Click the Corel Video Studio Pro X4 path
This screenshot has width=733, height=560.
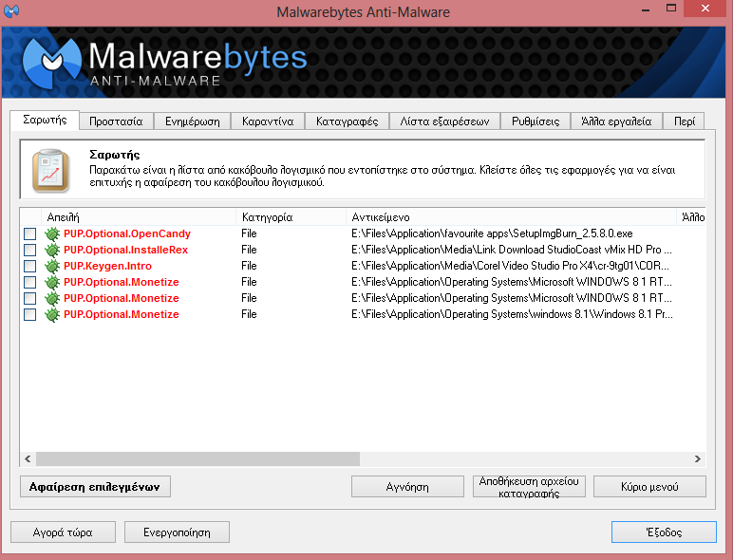tap(511, 266)
